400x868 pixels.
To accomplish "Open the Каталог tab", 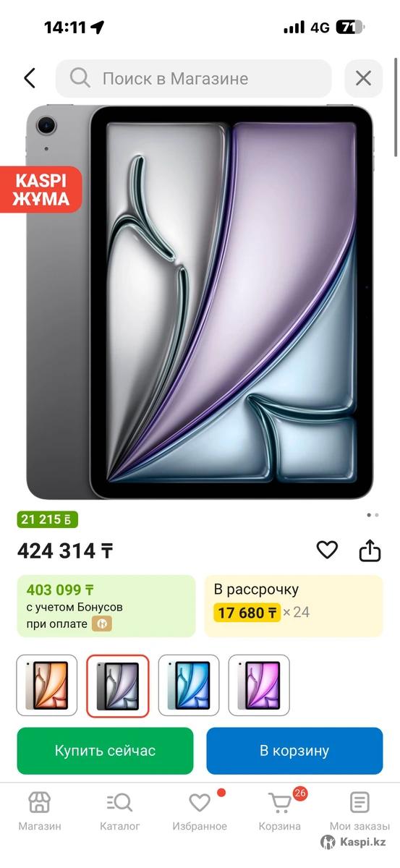I will [x=119, y=810].
